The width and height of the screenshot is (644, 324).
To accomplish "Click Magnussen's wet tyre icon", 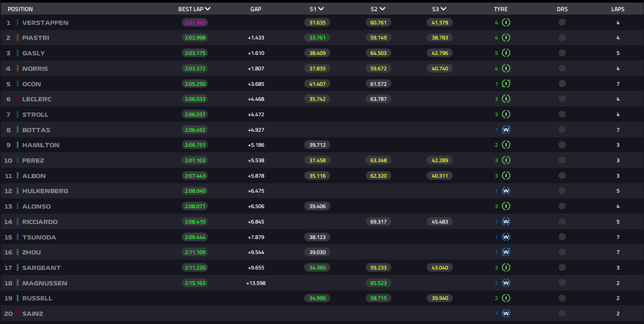I will (x=506, y=283).
